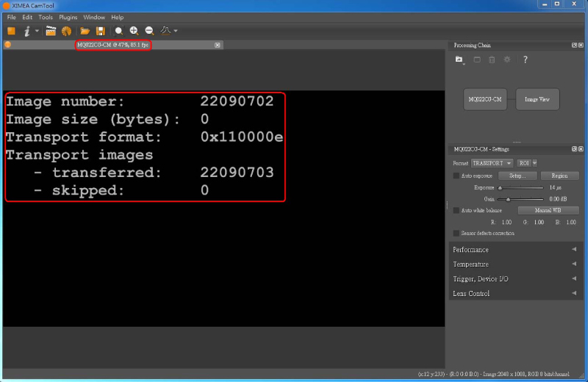Click the R white balance value 1.00

pos(506,222)
